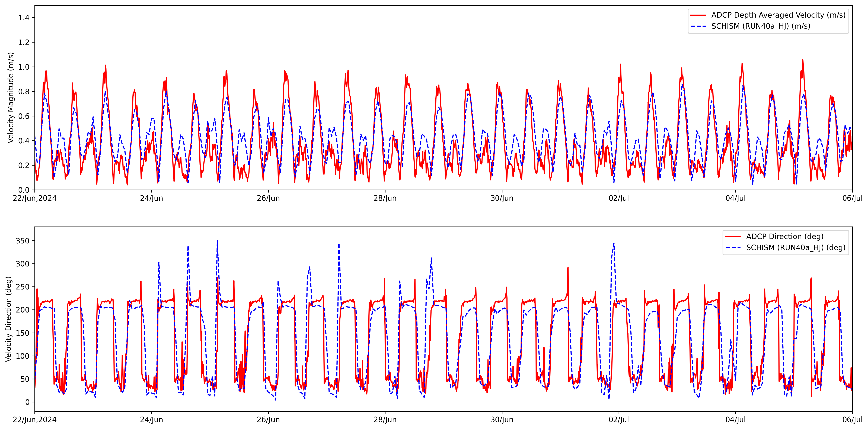
Task: Click the 06/Jul tick label on bottom plot
Action: tap(852, 420)
